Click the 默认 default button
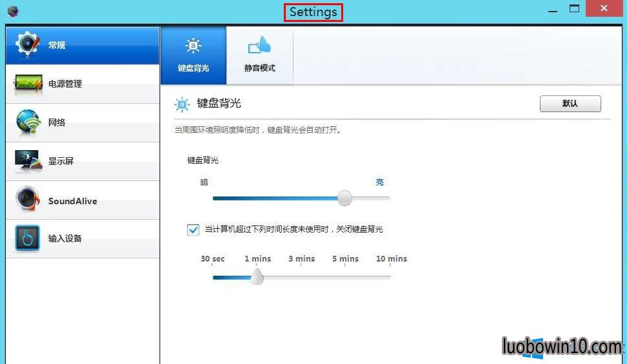 pos(570,104)
